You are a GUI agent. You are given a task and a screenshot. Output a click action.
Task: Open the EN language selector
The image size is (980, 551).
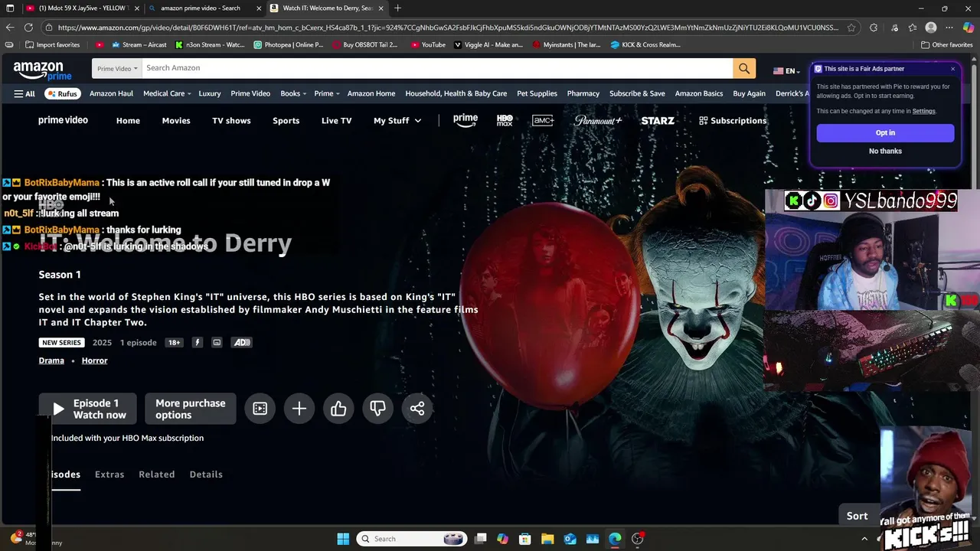tap(787, 70)
